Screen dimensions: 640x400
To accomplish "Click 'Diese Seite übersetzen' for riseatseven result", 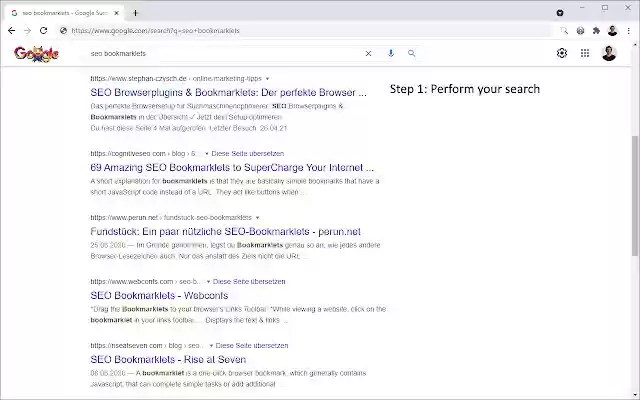I will (x=252, y=345).
